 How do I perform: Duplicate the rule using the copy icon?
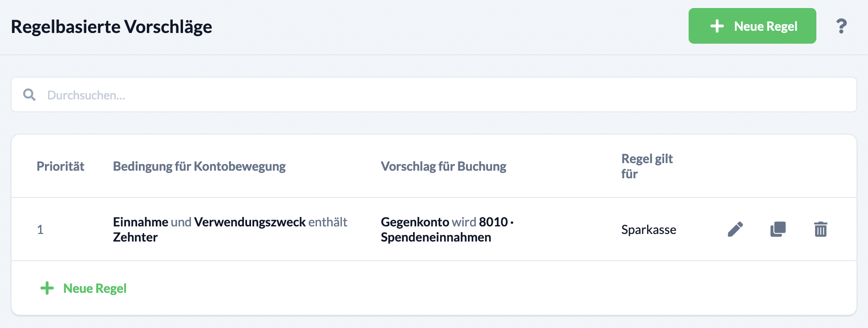point(778,229)
